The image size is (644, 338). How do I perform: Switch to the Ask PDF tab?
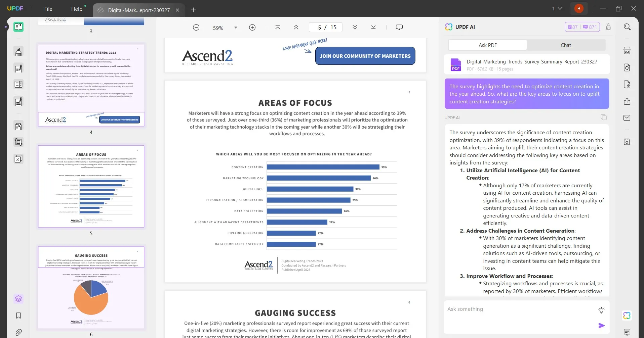coord(488,45)
